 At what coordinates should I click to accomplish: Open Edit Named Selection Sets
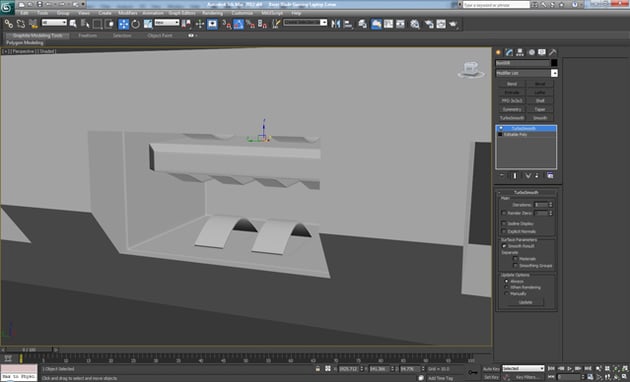pyautogui.click(x=276, y=24)
